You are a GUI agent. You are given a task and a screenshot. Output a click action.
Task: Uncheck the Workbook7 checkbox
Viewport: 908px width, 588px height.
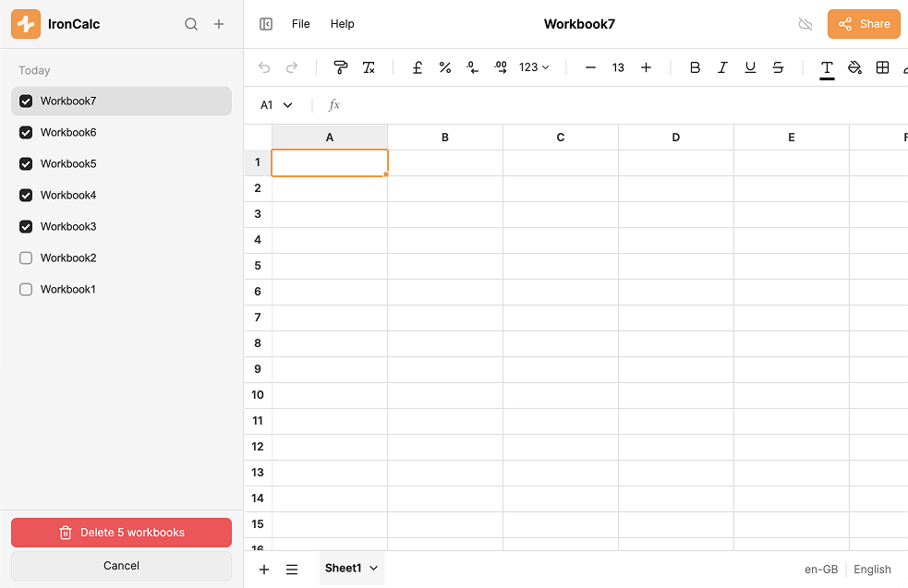point(26,102)
